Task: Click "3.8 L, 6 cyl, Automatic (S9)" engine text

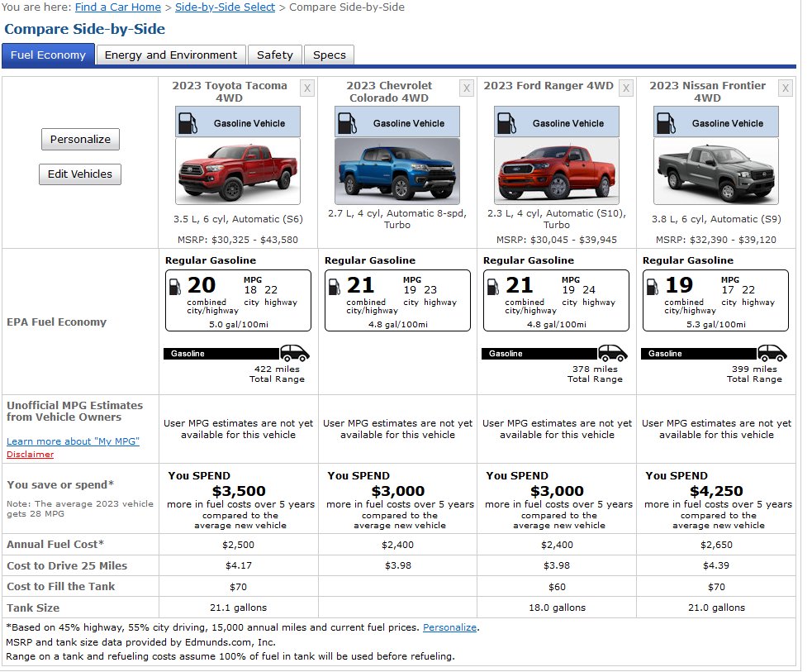Action: 716,219
